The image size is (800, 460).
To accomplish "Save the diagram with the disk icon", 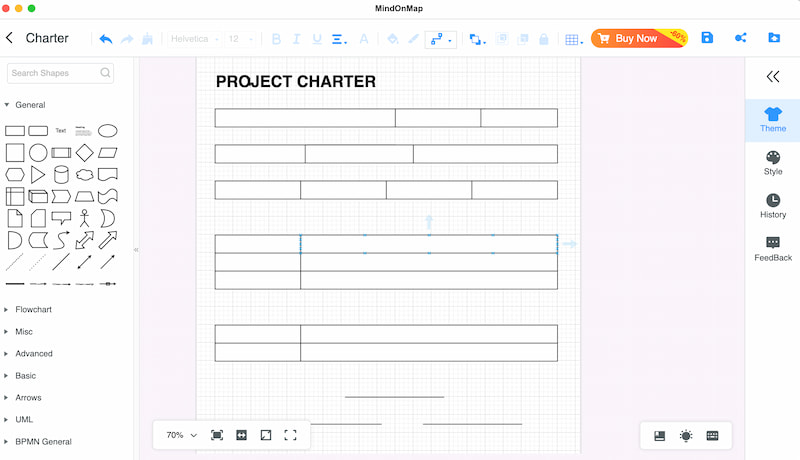I will click(x=707, y=38).
